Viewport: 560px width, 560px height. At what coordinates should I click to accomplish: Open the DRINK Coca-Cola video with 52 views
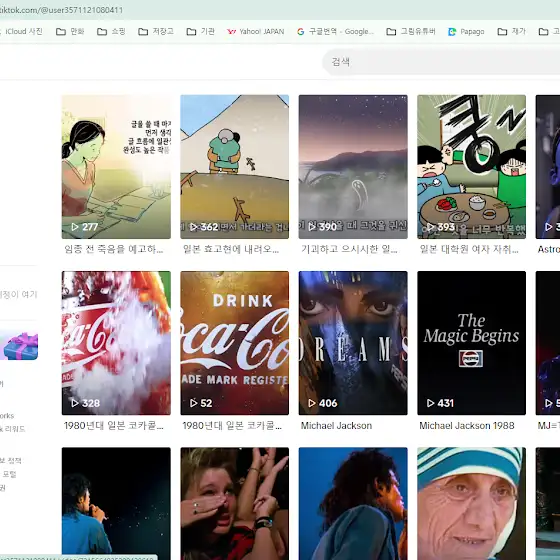coord(235,343)
